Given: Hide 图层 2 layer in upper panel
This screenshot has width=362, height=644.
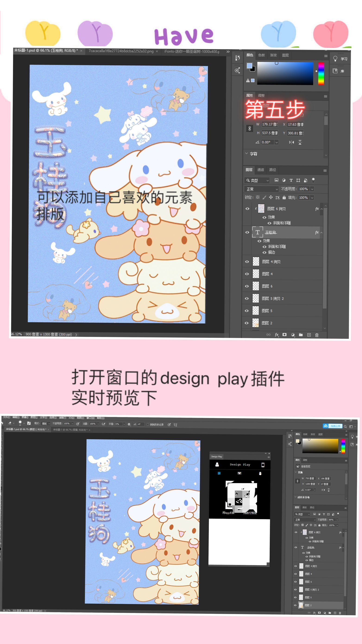Looking at the screenshot, I should [247, 323].
